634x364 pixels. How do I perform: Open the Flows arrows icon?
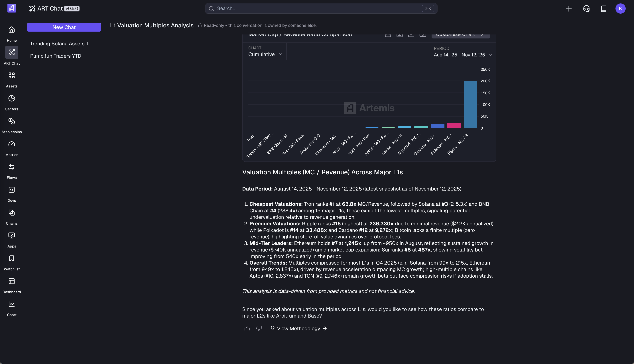pyautogui.click(x=11, y=167)
